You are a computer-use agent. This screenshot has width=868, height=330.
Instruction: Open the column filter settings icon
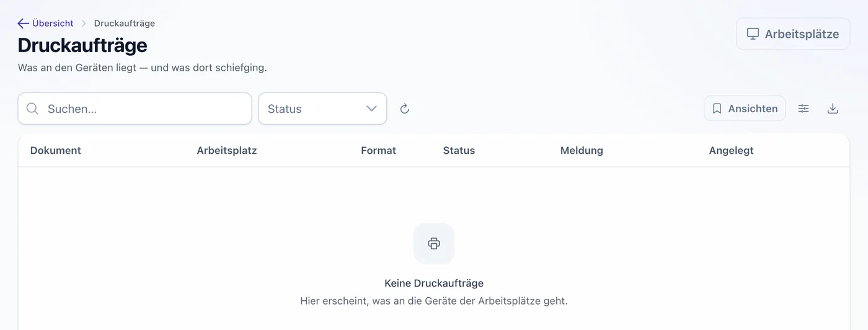tap(804, 109)
